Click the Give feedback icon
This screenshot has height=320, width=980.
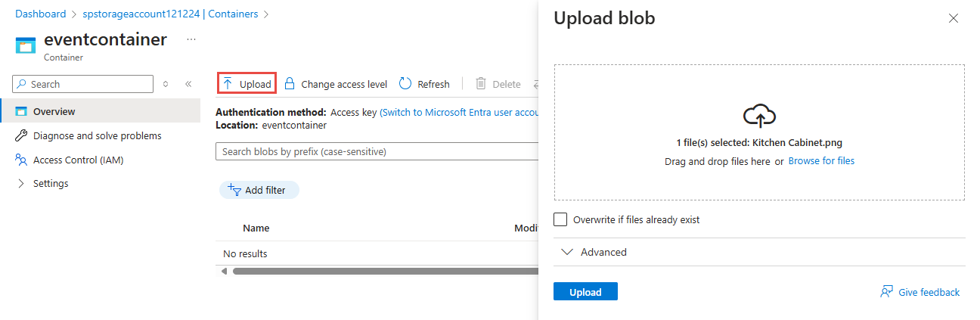[887, 292]
